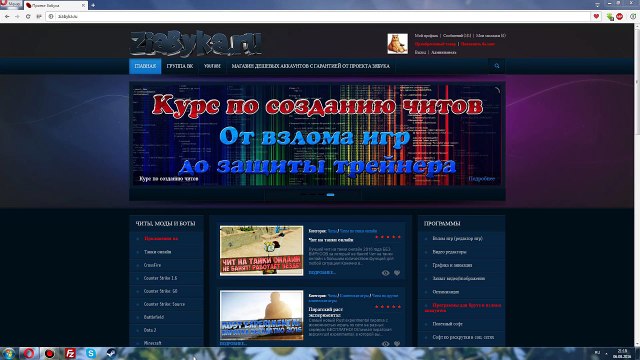Open Взлом игр (редактор игр) program category
The width and height of the screenshot is (640, 360).
click(x=458, y=238)
